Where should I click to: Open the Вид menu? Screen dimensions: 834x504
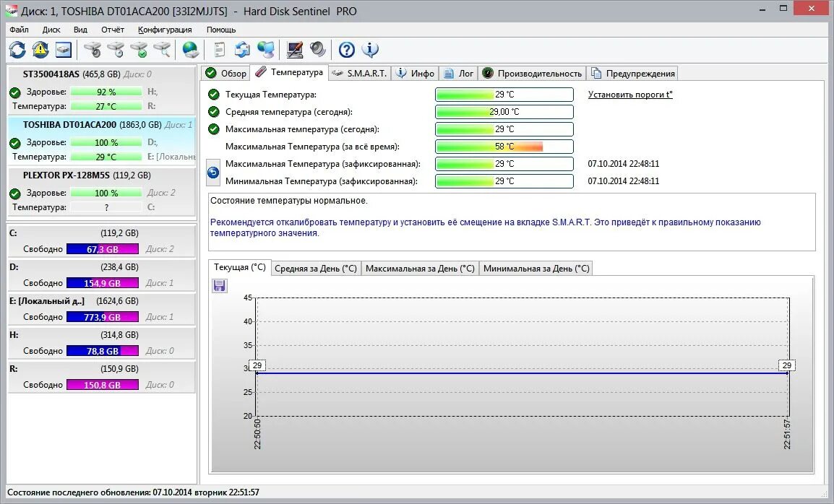point(80,30)
